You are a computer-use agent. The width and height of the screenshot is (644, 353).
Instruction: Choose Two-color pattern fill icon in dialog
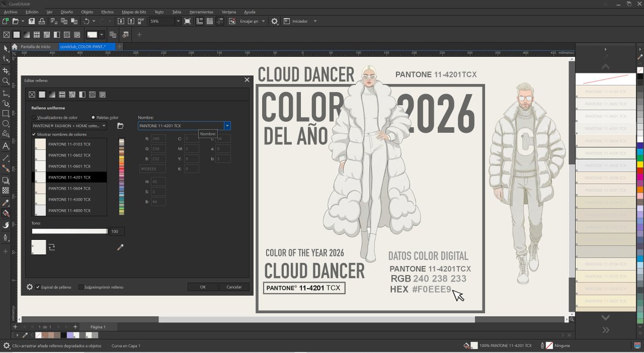[82, 94]
